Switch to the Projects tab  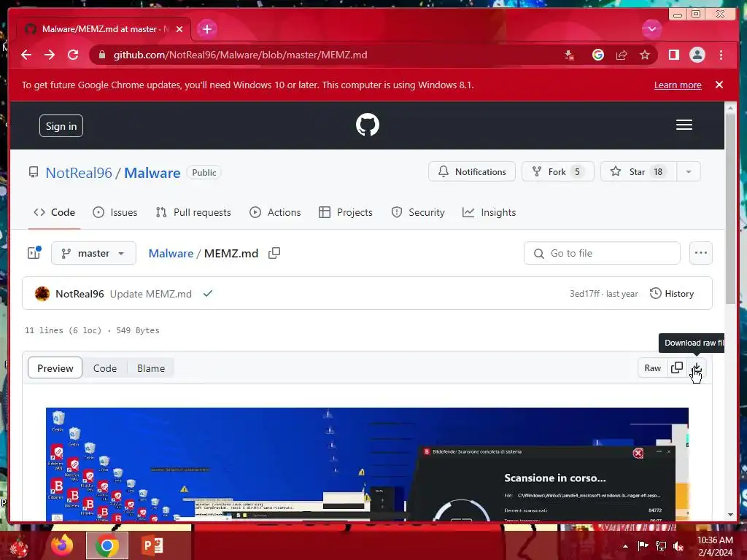point(345,212)
